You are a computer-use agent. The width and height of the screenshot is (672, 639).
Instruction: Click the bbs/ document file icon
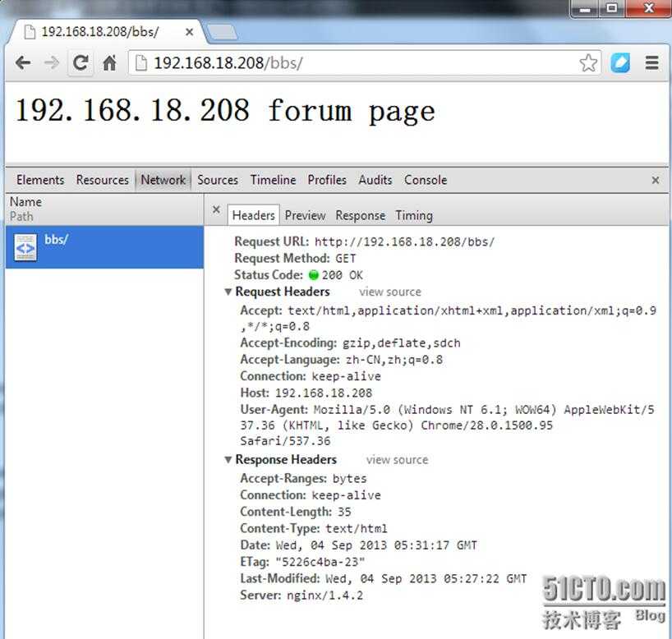point(25,247)
